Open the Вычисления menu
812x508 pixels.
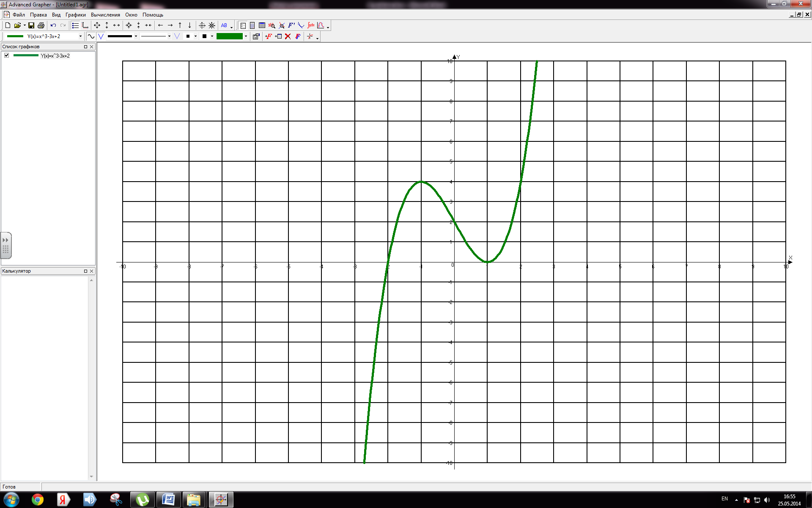click(x=105, y=15)
